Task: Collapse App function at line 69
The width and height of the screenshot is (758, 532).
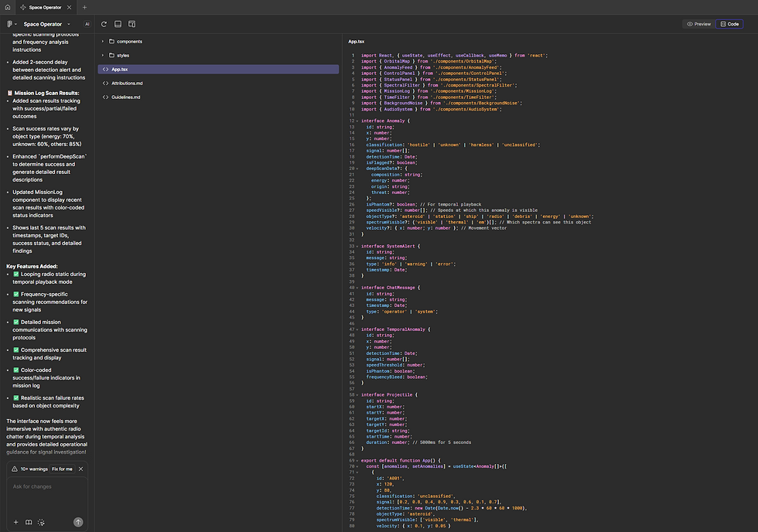Action: (357, 461)
